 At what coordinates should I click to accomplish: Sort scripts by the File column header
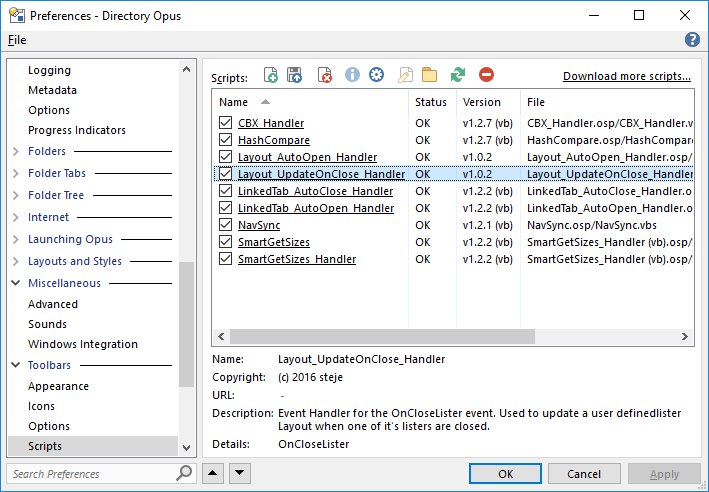(x=607, y=102)
